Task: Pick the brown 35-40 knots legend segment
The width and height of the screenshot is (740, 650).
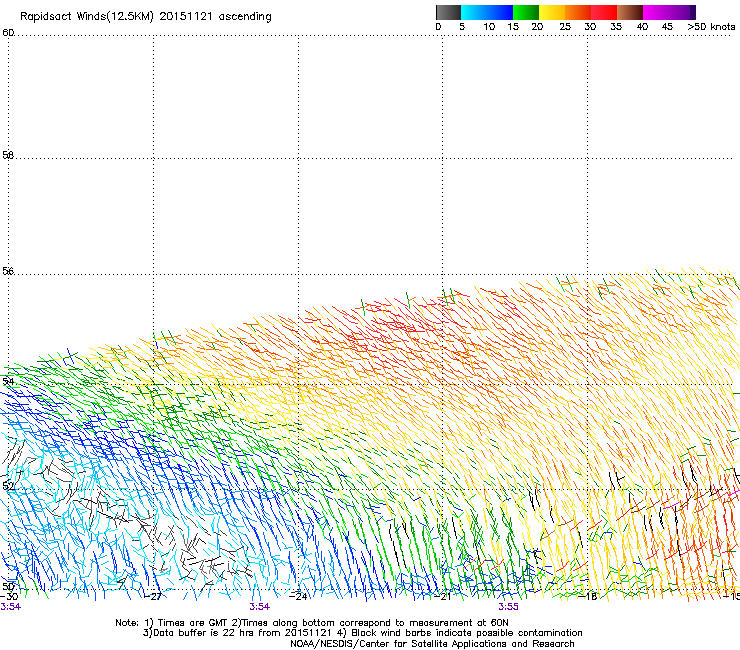Action: 630,12
